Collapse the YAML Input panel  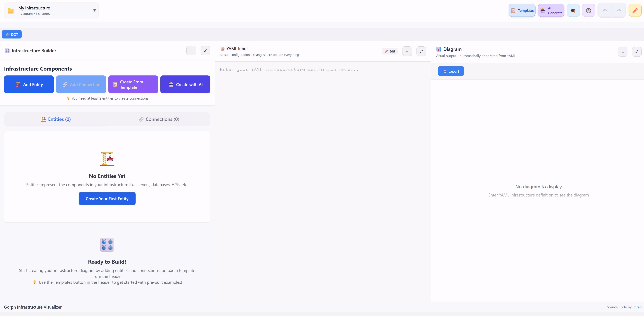click(407, 51)
